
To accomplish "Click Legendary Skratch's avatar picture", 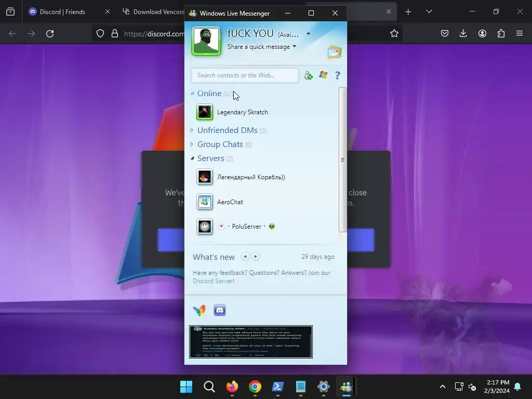I will coord(205,112).
